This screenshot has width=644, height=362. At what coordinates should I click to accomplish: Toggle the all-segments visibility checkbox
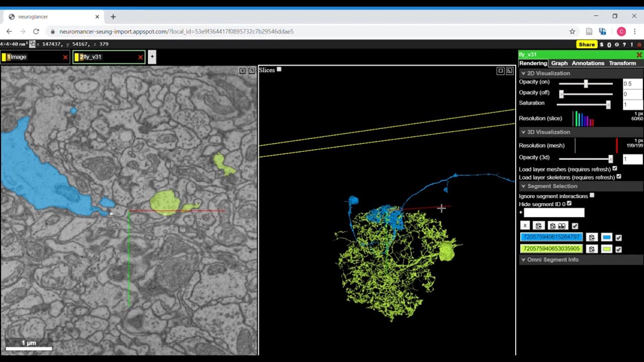575,226
